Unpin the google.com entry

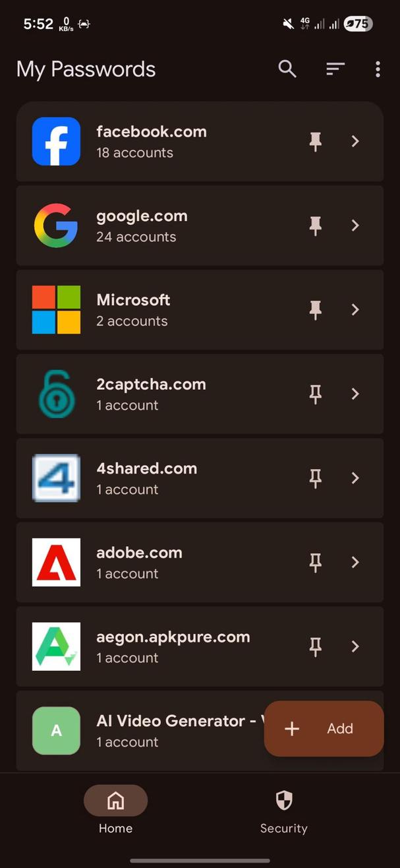(x=315, y=226)
